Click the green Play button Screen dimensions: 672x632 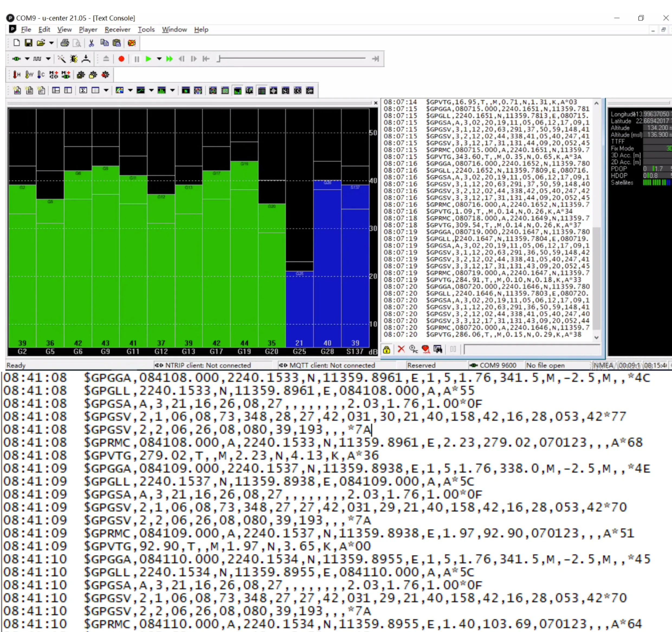point(148,59)
